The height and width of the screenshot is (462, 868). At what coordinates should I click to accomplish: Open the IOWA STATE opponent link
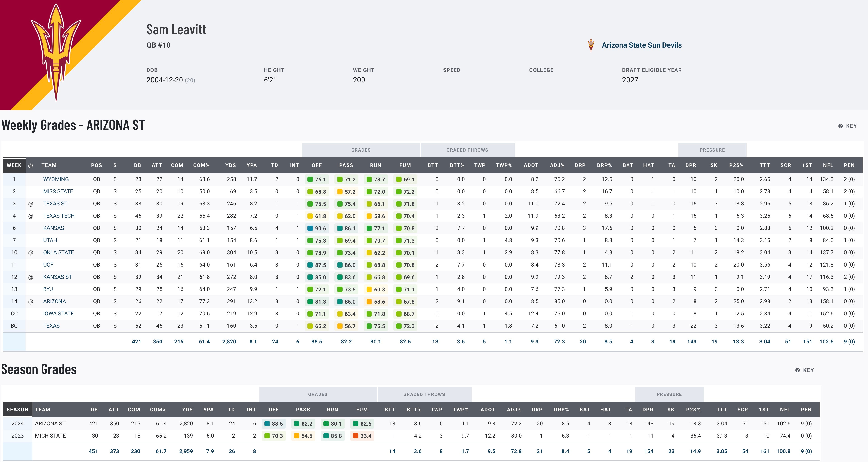[58, 314]
